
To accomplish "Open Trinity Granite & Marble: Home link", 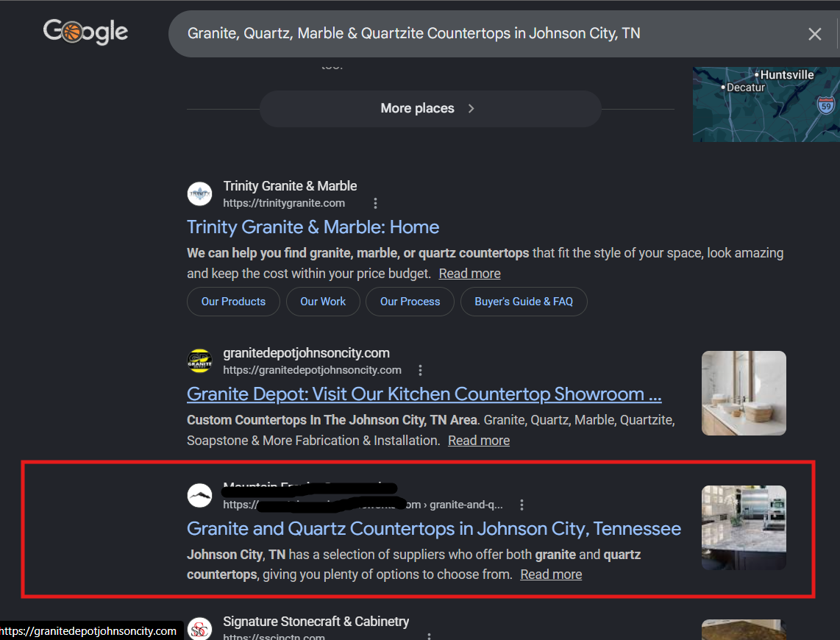I will click(x=313, y=227).
